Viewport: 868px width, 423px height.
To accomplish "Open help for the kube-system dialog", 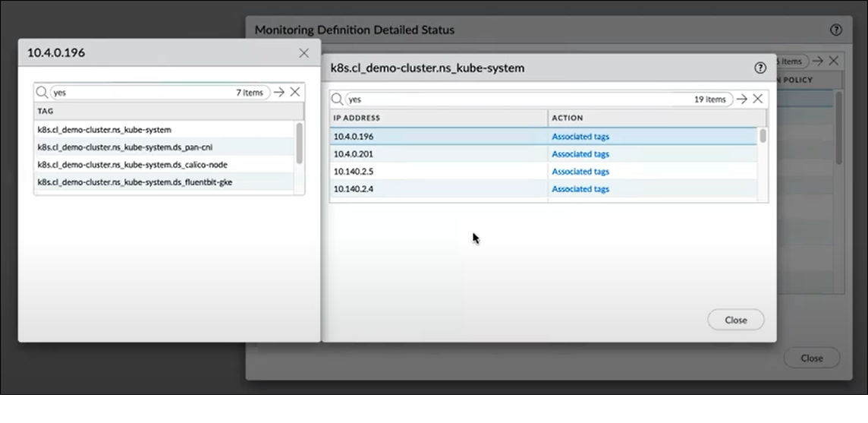I will click(x=760, y=68).
